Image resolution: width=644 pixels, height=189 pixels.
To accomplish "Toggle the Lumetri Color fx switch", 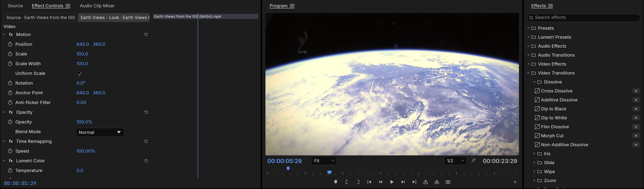I will click(11, 161).
